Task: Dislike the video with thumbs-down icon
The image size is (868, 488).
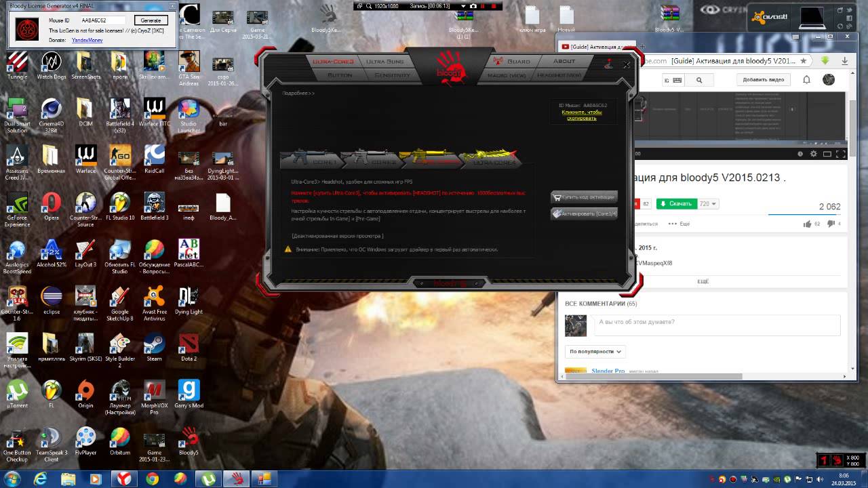Action: (x=831, y=224)
